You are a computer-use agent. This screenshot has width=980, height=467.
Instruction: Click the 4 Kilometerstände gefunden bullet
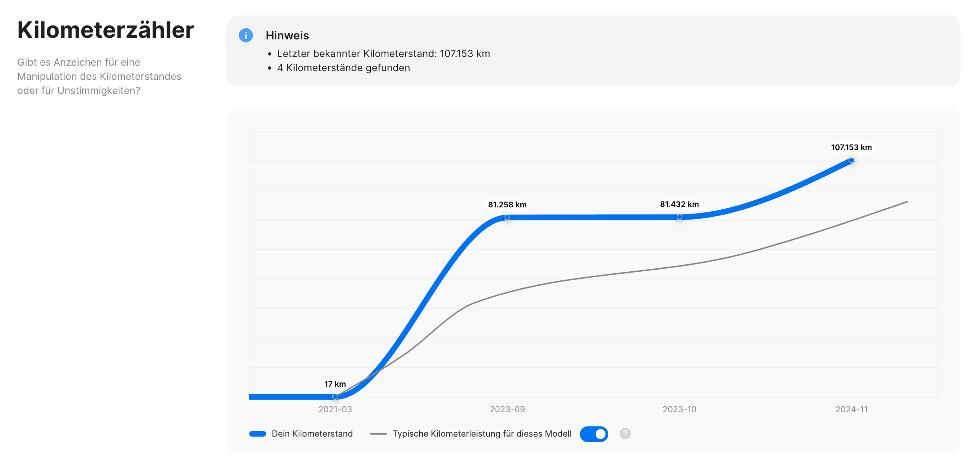pyautogui.click(x=343, y=68)
